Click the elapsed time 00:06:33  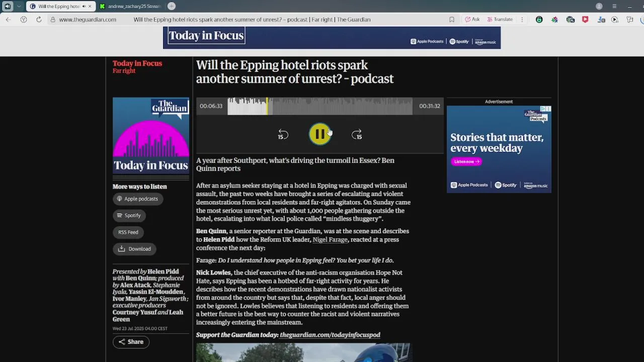211,106
